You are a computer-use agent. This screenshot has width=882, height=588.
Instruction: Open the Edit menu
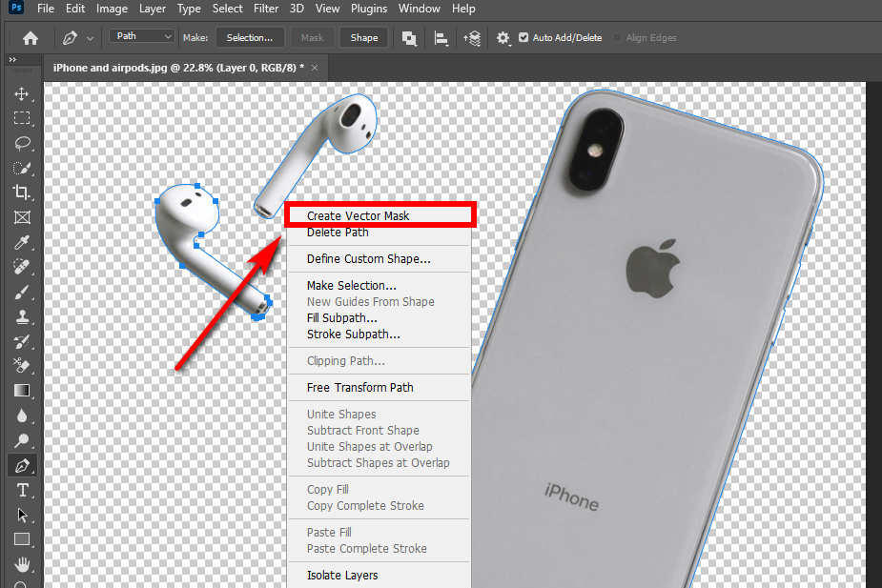coord(75,9)
